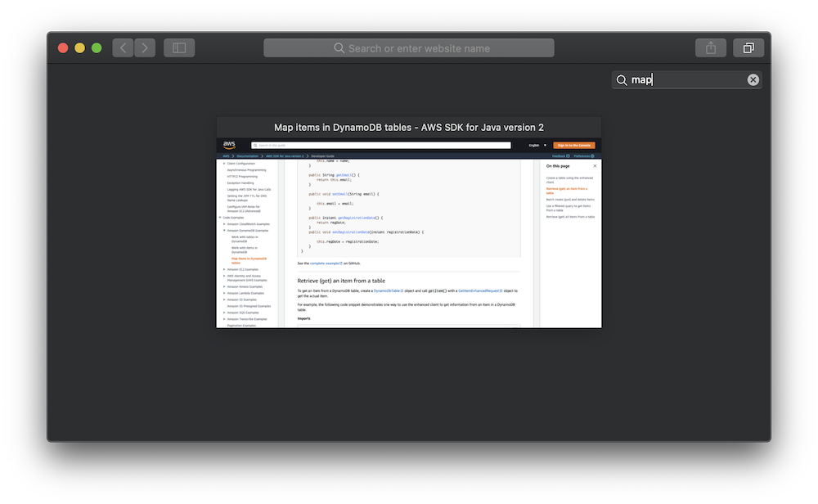
Task: Open the DynamoDB page tab preview
Action: click(409, 232)
